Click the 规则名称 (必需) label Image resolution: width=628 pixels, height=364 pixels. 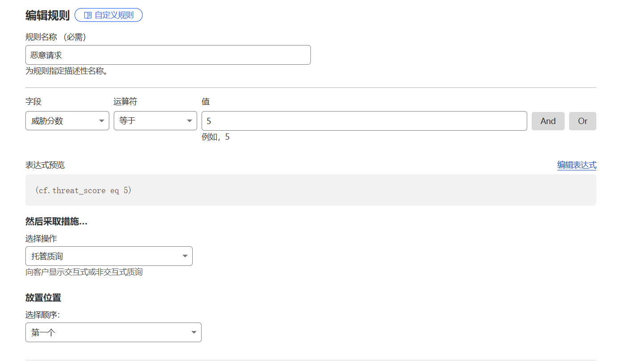pos(56,37)
